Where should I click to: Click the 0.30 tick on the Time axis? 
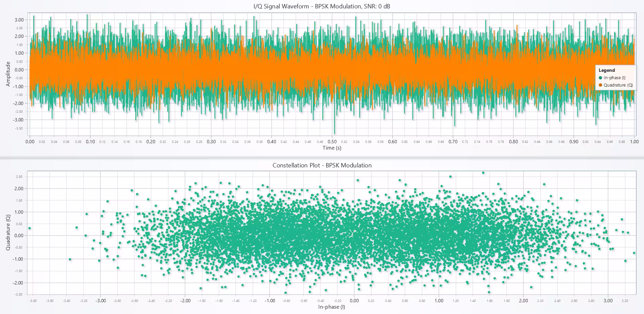[211, 142]
